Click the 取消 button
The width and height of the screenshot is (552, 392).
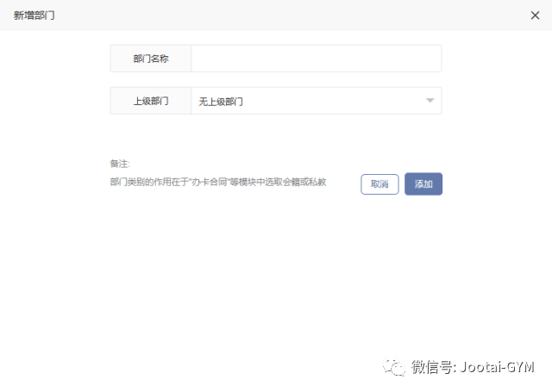click(379, 184)
